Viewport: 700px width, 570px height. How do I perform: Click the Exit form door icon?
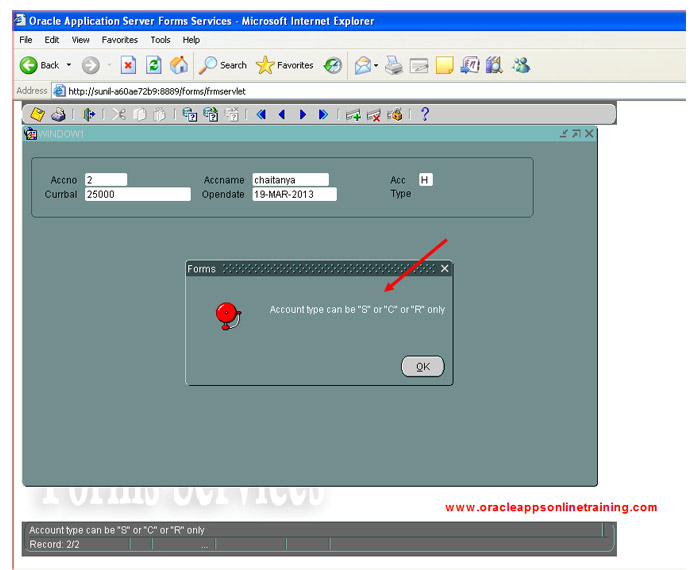(89, 115)
